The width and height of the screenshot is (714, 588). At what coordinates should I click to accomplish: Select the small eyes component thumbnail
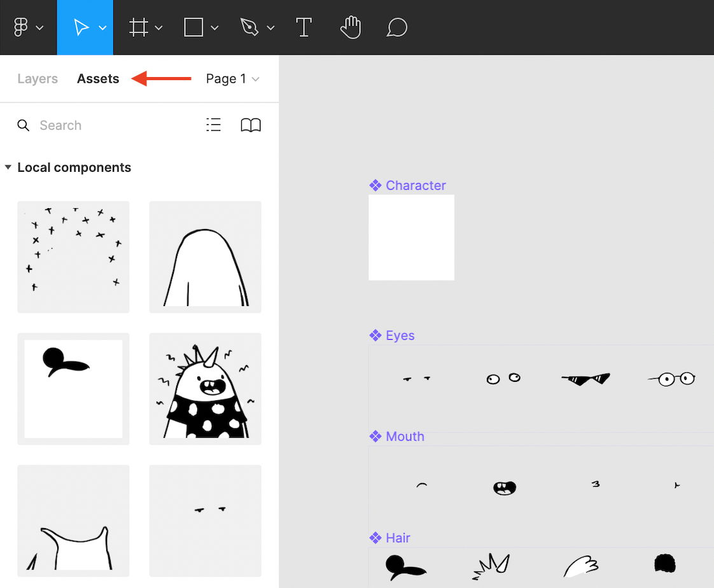coord(206,521)
